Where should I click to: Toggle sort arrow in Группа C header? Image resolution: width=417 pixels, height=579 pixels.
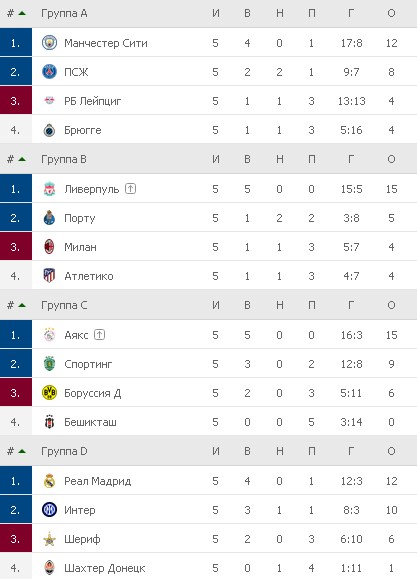(x=22, y=305)
